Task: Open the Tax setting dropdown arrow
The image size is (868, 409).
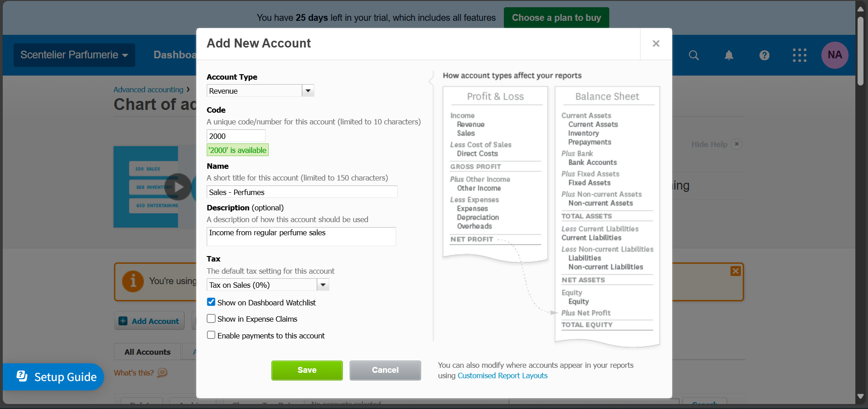Action: coord(323,285)
